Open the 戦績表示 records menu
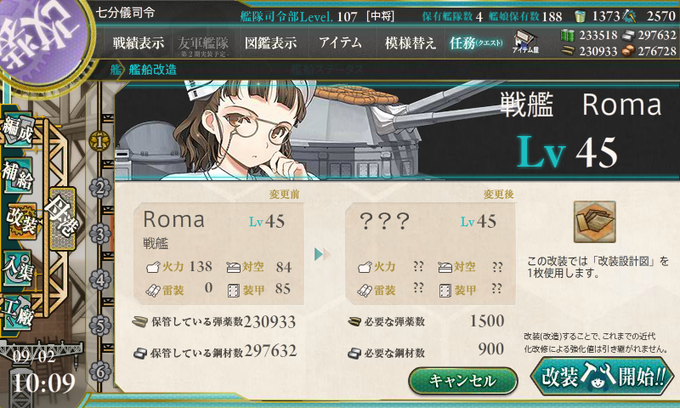Image resolution: width=680 pixels, height=408 pixels. click(138, 43)
